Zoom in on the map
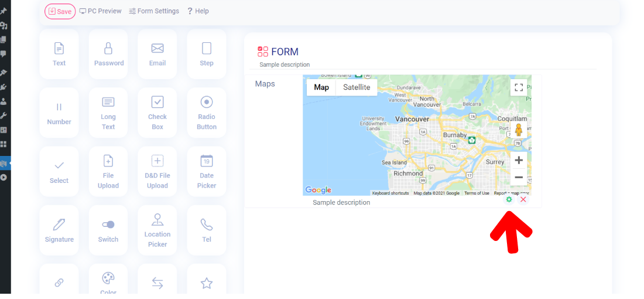The height and width of the screenshot is (299, 644). [x=519, y=160]
